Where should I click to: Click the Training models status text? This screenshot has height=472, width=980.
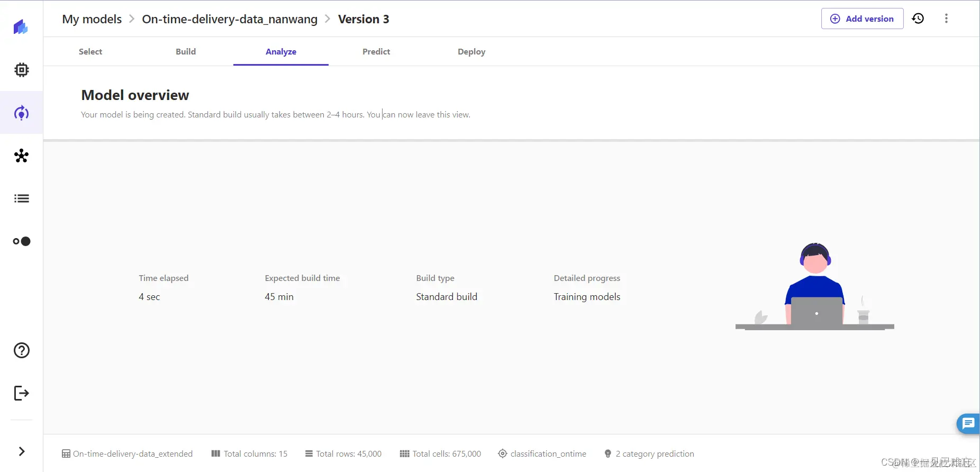[x=587, y=297]
